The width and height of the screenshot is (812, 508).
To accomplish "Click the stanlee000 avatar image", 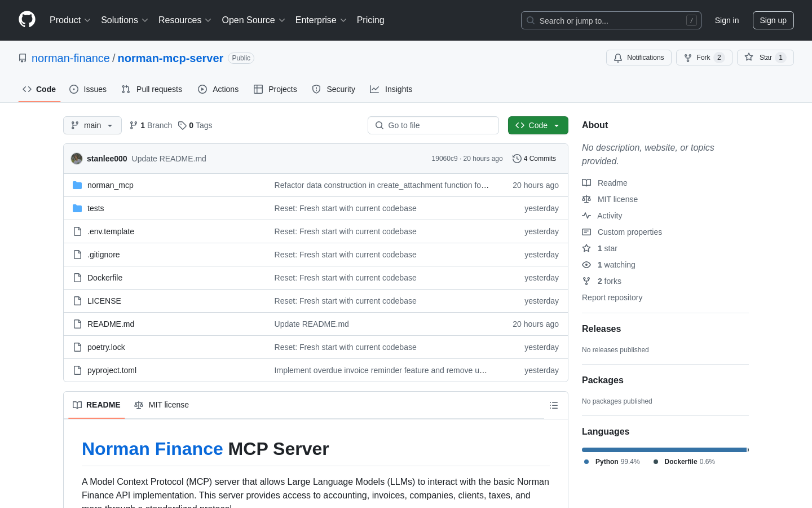I will tap(77, 159).
